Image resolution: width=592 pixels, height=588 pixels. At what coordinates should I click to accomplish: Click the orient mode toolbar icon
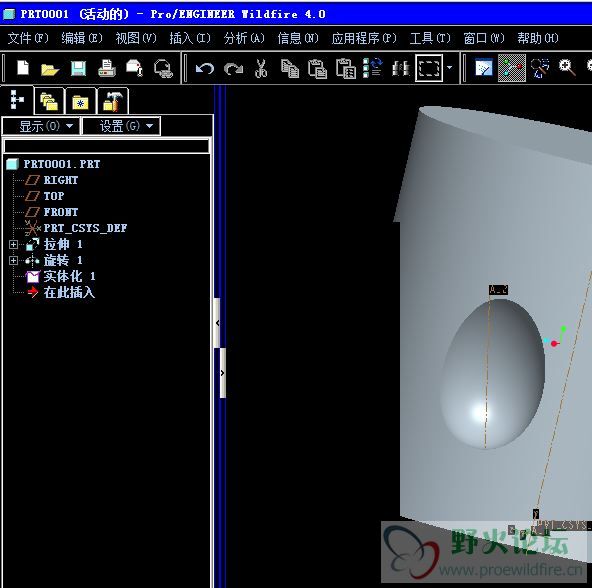click(x=540, y=68)
